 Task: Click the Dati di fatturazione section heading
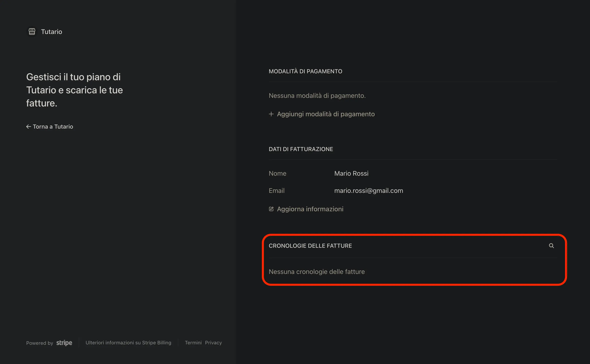301,149
